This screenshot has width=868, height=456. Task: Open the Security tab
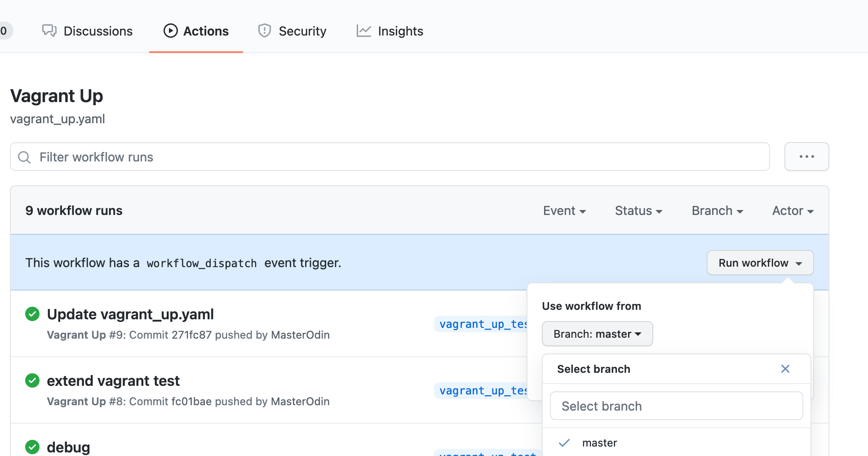click(292, 31)
